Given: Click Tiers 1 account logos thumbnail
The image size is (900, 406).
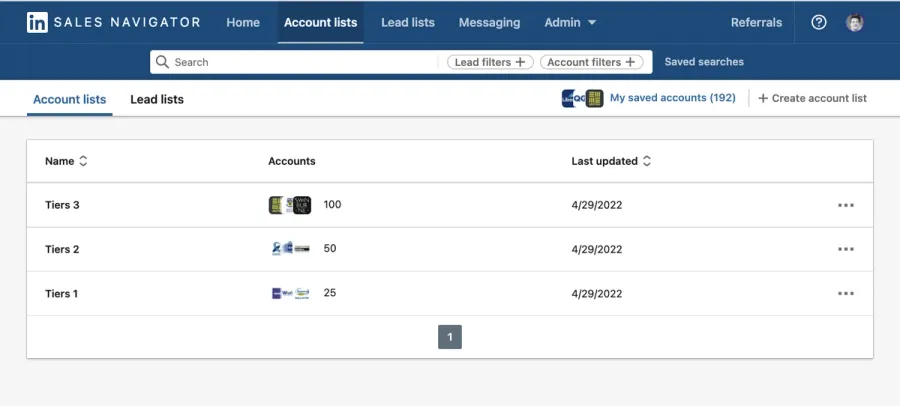Looking at the screenshot, I should pos(290,293).
